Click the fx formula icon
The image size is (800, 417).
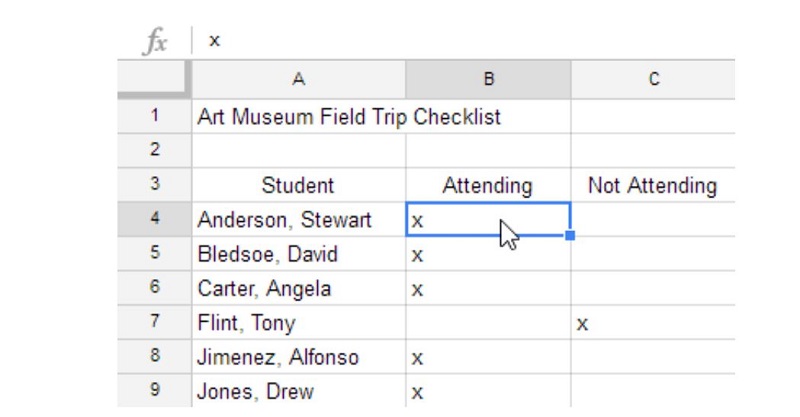tap(155, 40)
